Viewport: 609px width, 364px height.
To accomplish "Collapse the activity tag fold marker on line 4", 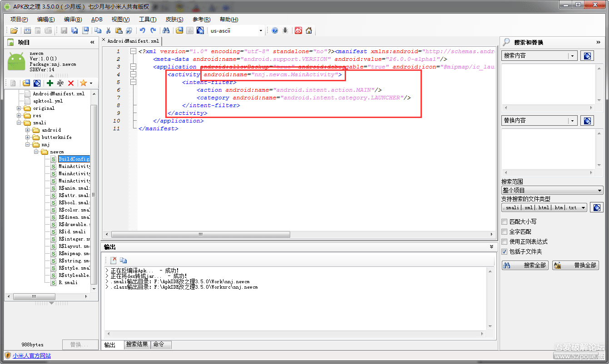I will 133,74.
